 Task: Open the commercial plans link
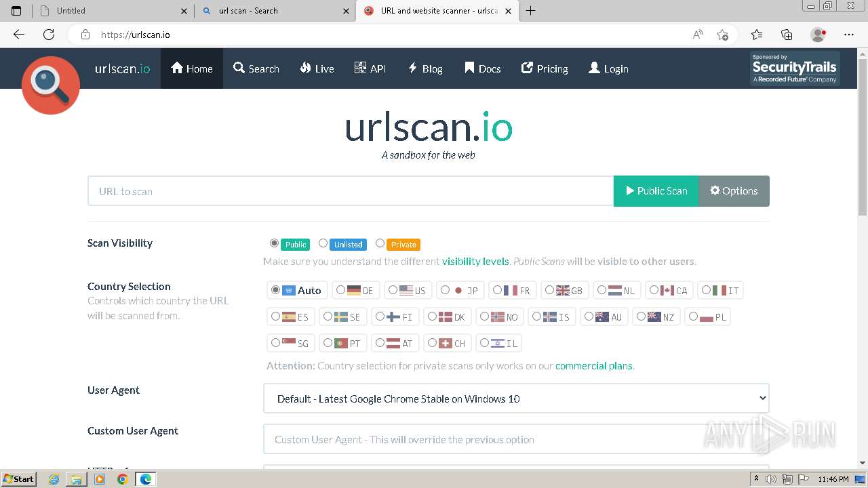click(594, 366)
